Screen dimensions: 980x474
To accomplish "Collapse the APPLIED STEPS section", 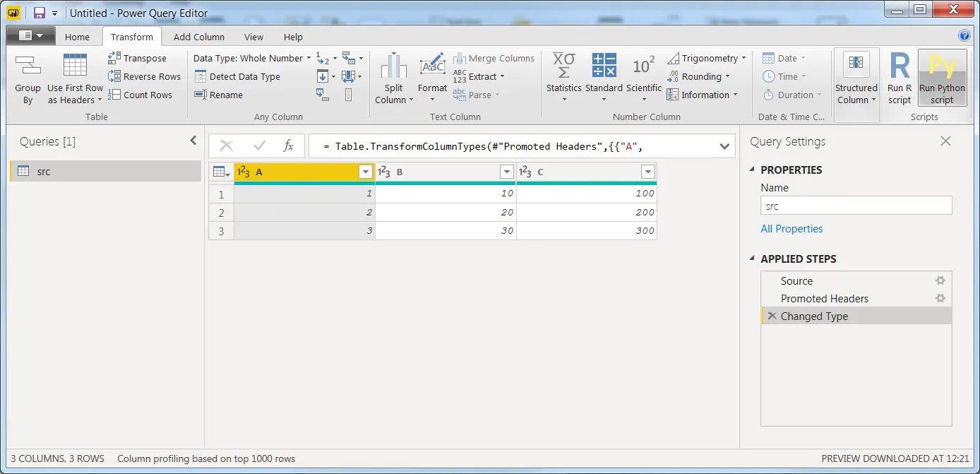I will 753,259.
